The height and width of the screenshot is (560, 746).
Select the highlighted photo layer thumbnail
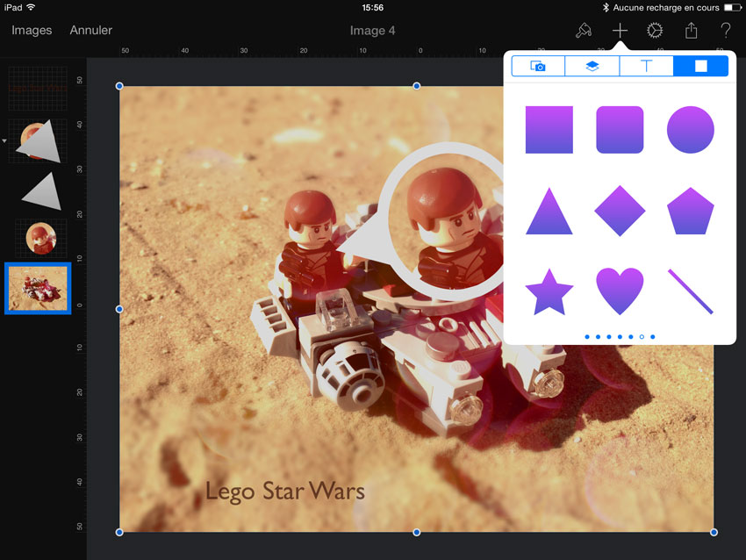click(x=38, y=288)
